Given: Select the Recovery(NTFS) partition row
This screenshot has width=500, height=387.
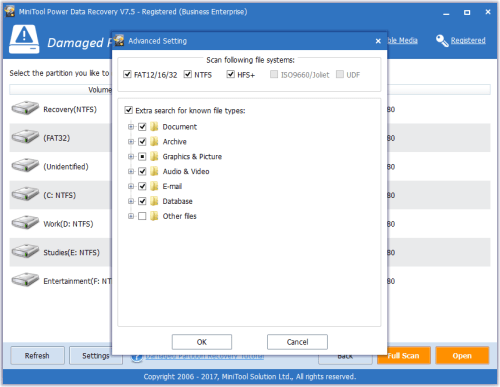Looking at the screenshot, I should 61,109.
